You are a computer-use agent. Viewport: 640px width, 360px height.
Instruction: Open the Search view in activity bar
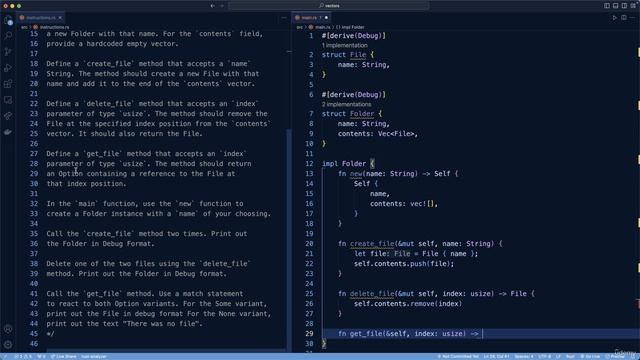(8, 36)
